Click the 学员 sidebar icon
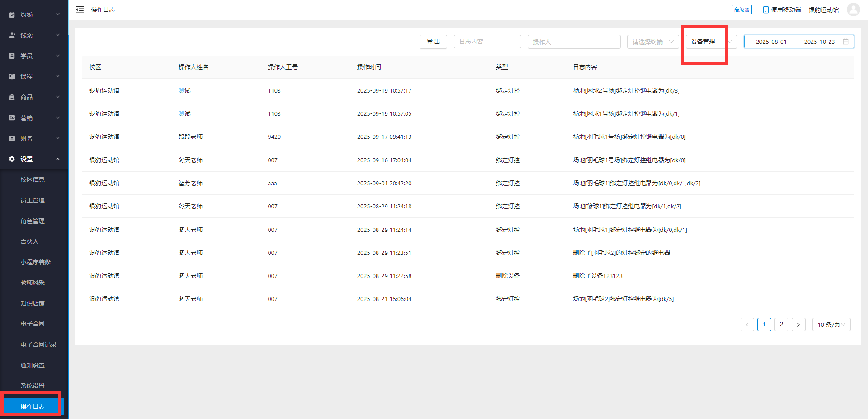The height and width of the screenshot is (419, 868). (12, 56)
